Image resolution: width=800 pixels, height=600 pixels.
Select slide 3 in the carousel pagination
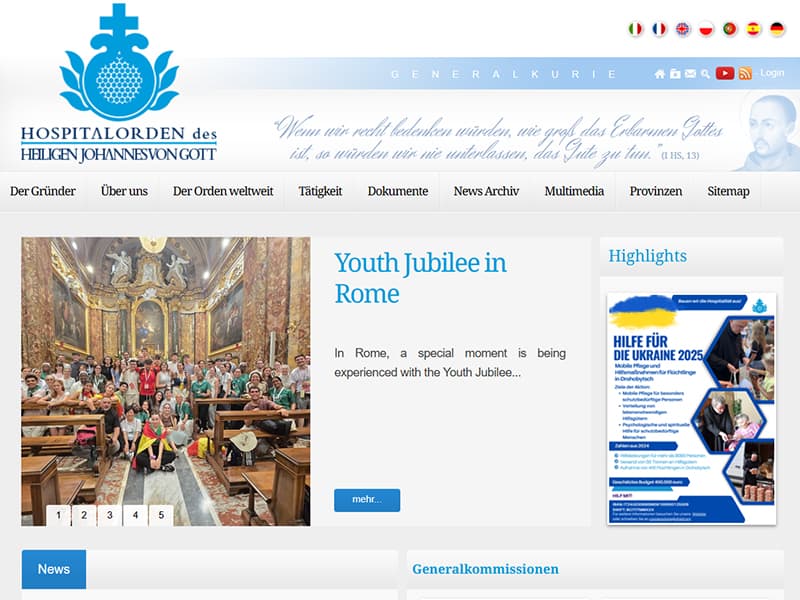click(108, 514)
